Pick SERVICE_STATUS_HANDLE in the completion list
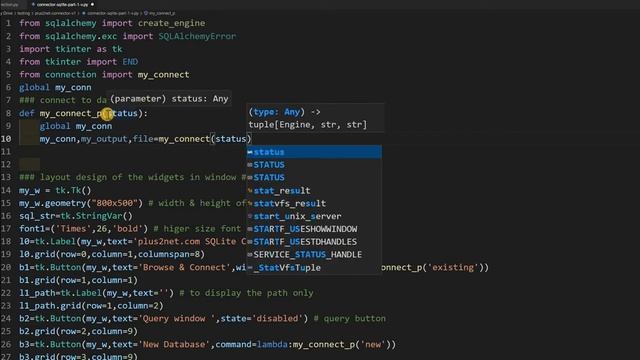This screenshot has height=360, width=640. tap(314, 255)
